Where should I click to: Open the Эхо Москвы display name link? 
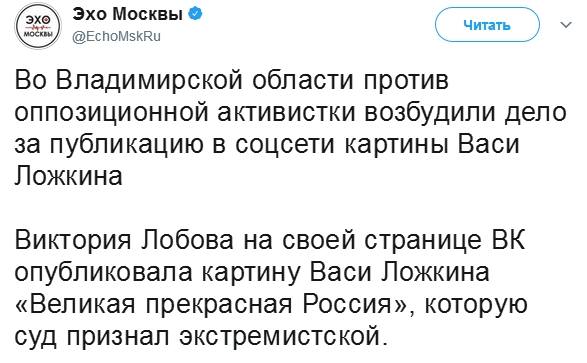(128, 14)
